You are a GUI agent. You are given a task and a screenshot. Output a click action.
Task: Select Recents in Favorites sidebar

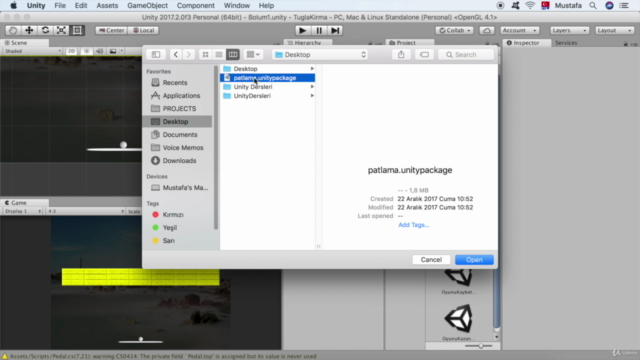(178, 82)
